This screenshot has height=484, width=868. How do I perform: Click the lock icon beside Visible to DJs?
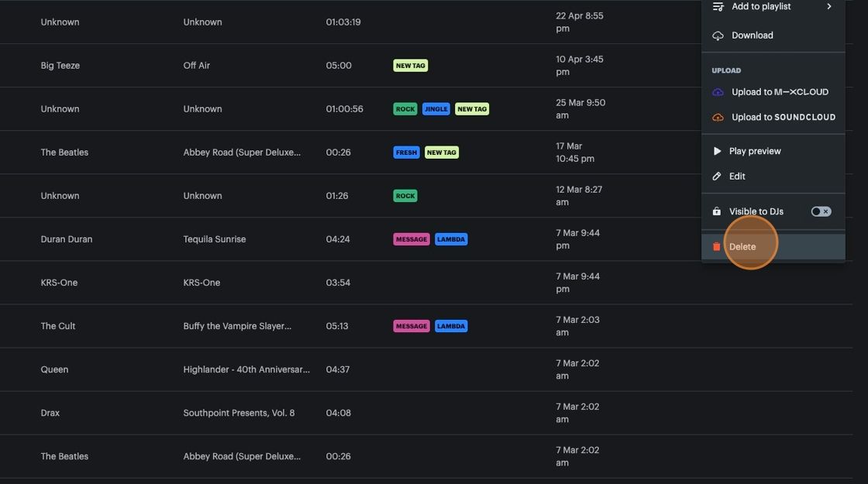[717, 211]
